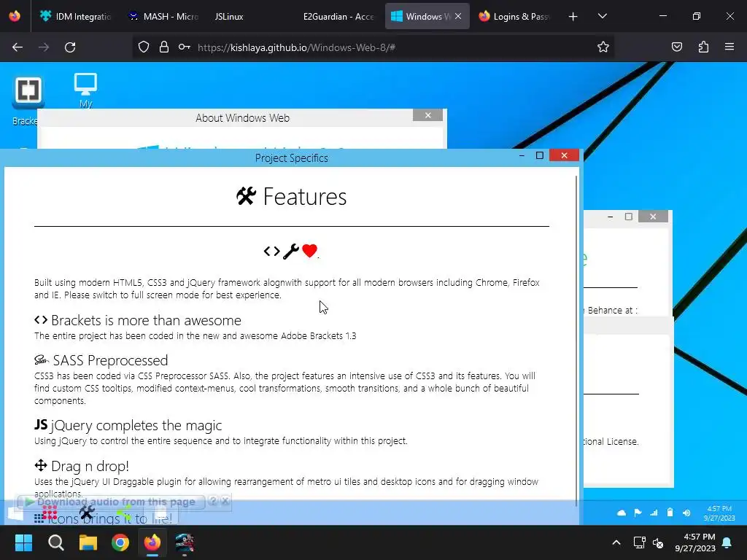
Task: Open Firefox View from the top-left icon
Action: tap(15, 16)
